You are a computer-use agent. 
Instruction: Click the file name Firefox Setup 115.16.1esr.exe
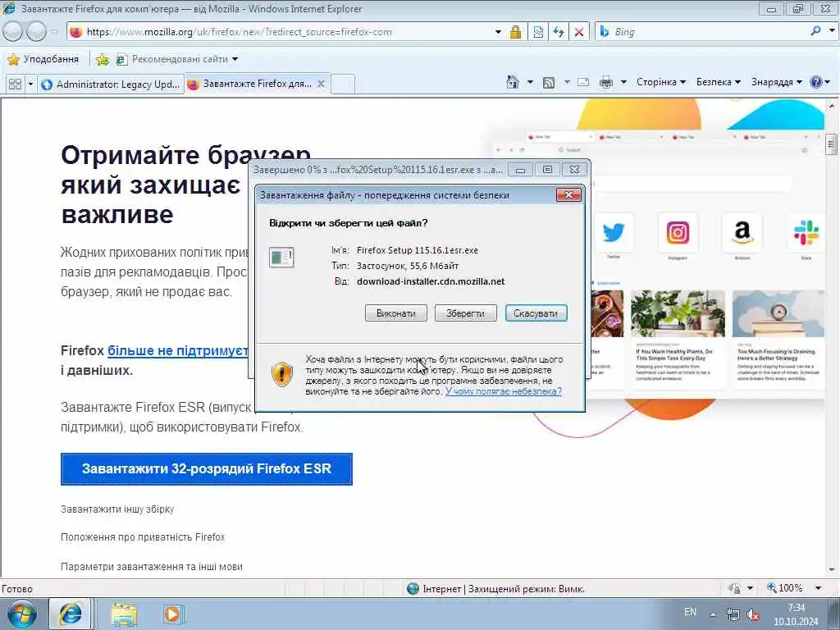(418, 250)
